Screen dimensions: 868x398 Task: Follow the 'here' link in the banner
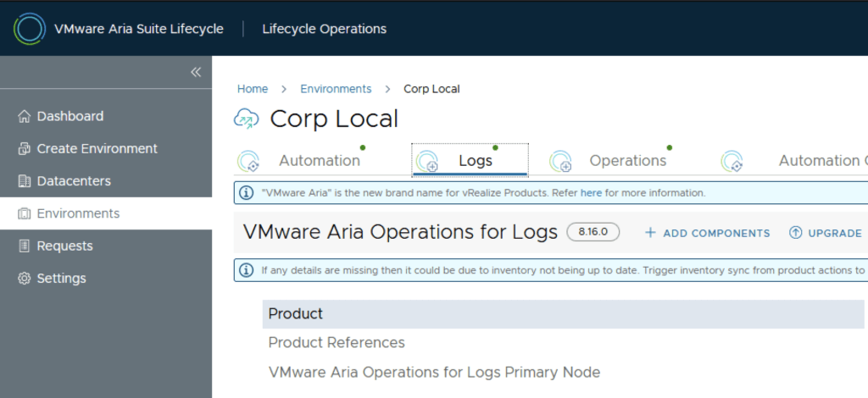[591, 193]
